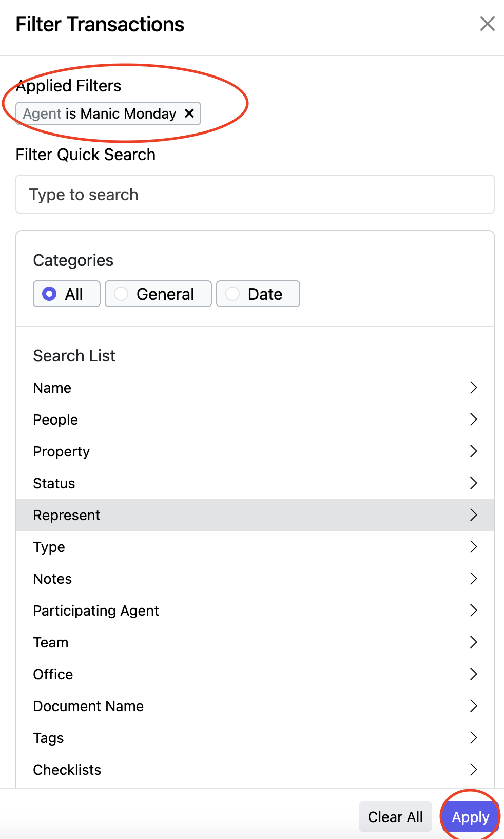
Task: Click the Type to search field
Action: coord(255,195)
